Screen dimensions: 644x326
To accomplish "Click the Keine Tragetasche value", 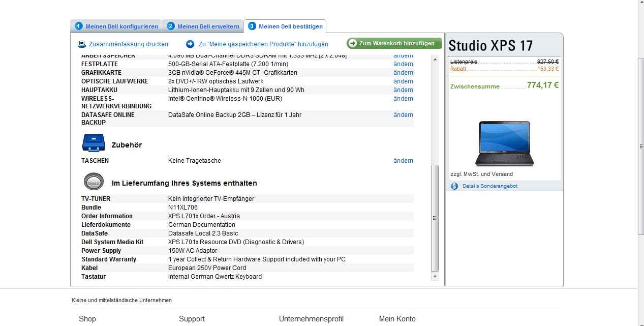I will (x=195, y=161).
